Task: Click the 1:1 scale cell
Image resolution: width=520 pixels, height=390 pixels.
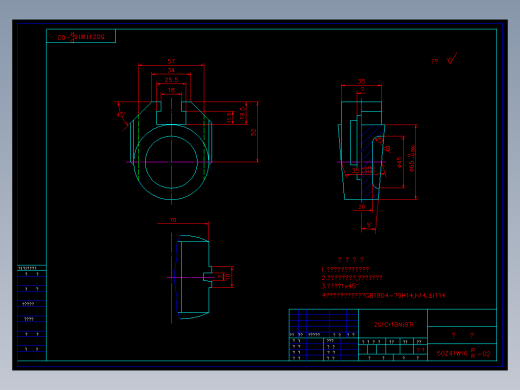Action: pyautogui.click(x=420, y=349)
